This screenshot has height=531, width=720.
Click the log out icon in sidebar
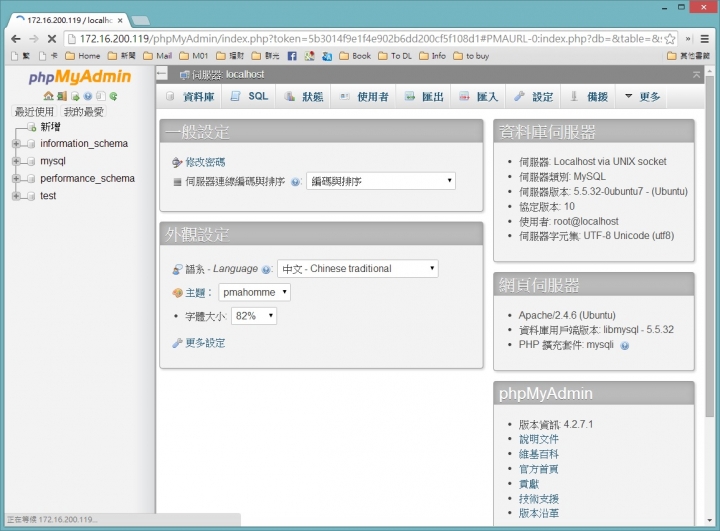62,96
